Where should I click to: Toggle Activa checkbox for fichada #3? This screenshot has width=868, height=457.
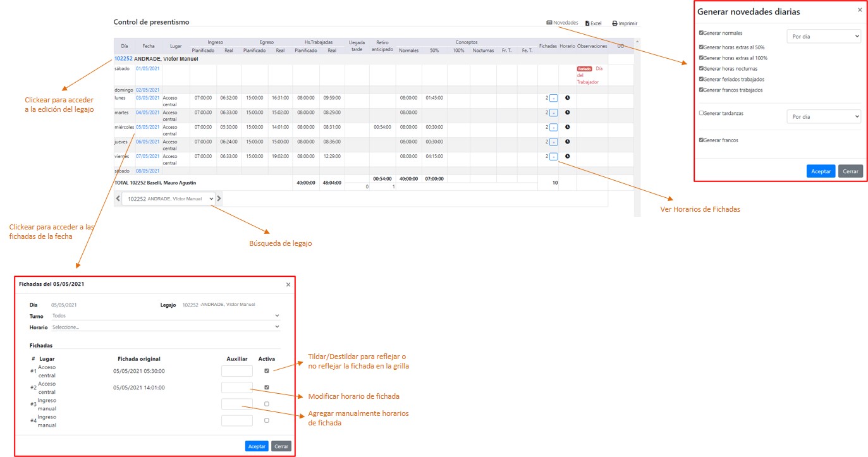tap(266, 404)
